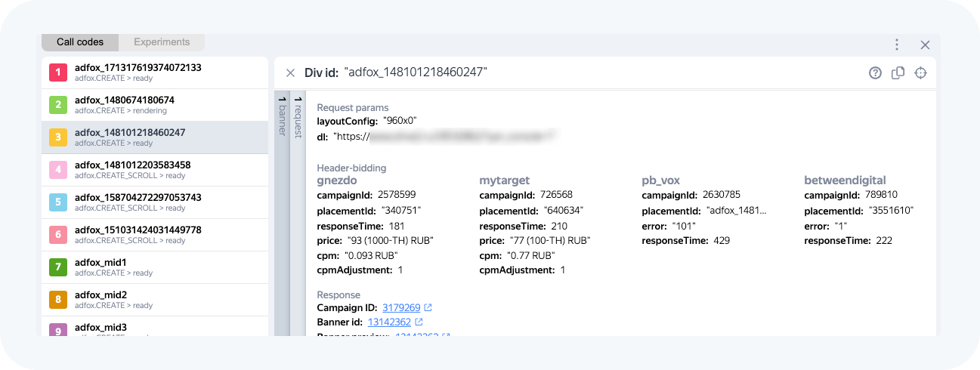Click the betweendigital bidder heading
This screenshot has height=370, width=980.
[845, 180]
